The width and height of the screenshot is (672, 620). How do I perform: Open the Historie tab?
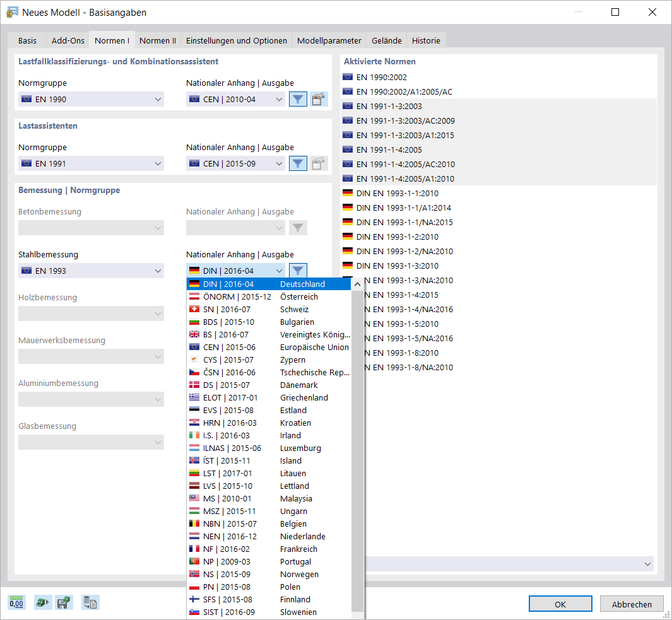[426, 41]
